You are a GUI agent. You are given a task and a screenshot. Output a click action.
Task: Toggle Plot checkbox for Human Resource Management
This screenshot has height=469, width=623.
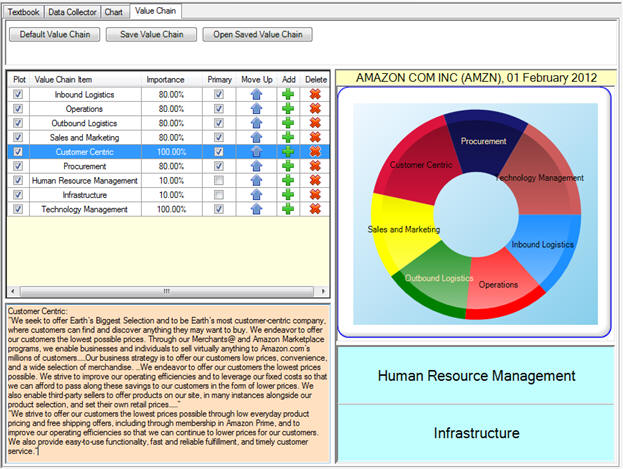pos(18,180)
